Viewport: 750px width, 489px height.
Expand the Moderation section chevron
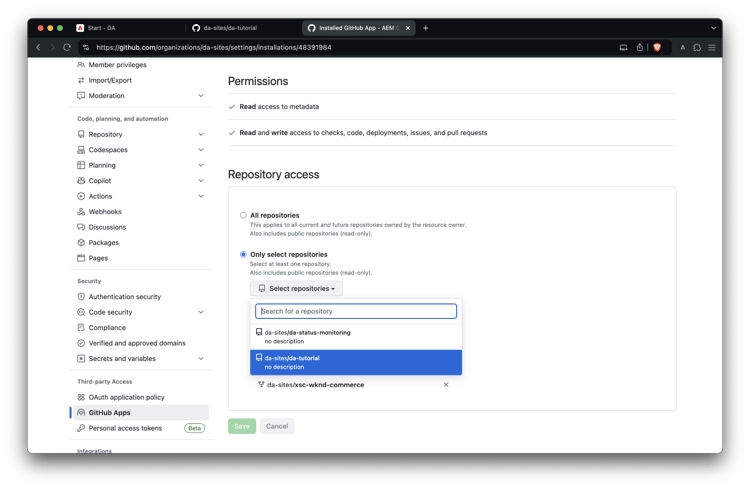201,96
